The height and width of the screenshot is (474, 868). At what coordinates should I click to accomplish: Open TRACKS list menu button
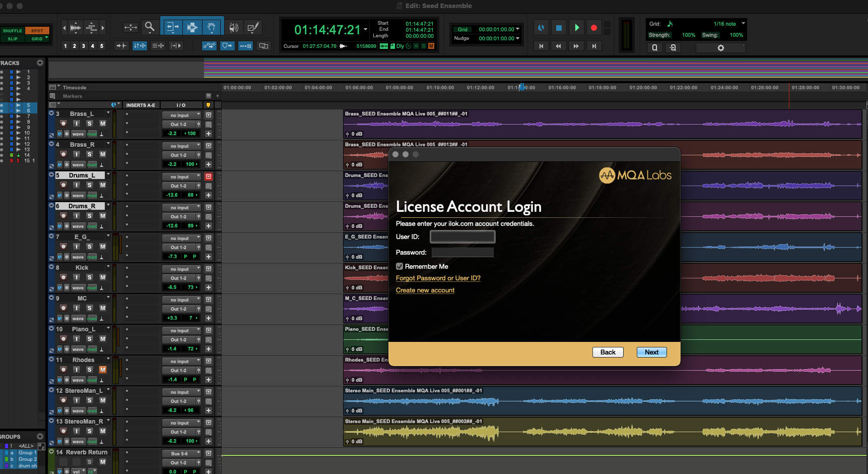click(40, 63)
